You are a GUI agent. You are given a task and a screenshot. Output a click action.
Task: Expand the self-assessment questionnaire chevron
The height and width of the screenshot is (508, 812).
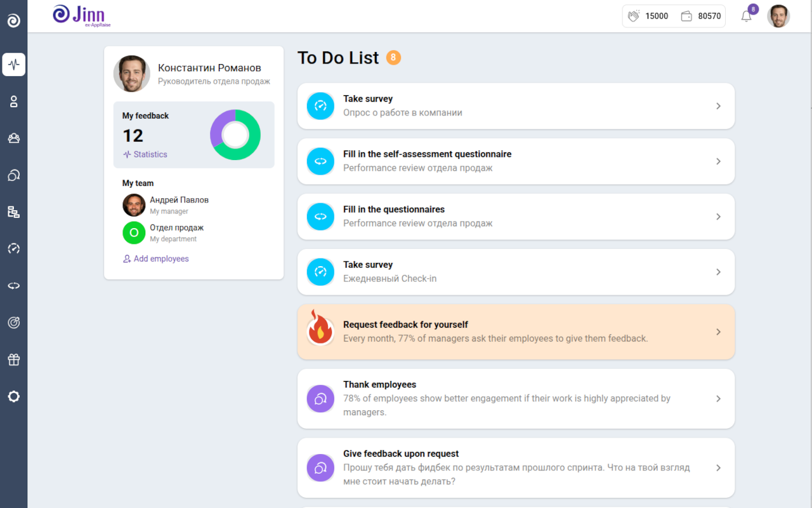[718, 161]
